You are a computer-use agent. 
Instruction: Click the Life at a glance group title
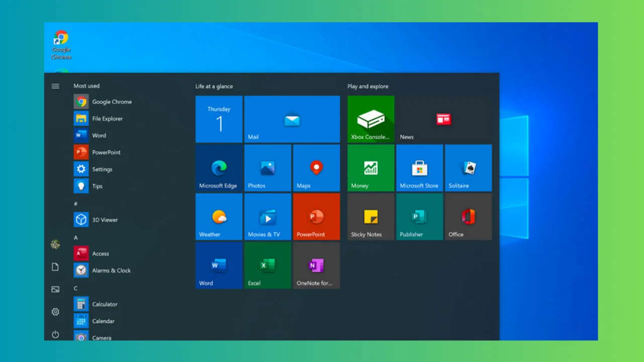[x=214, y=86]
